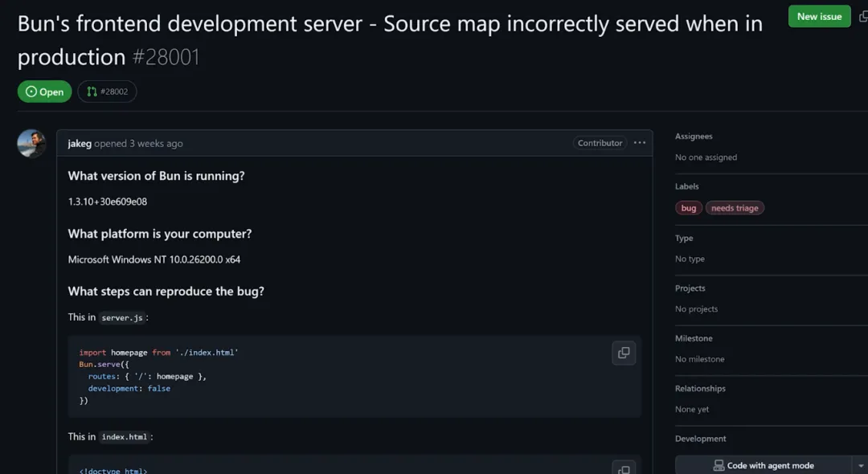Click the Labels sidebar heading

(x=686, y=186)
